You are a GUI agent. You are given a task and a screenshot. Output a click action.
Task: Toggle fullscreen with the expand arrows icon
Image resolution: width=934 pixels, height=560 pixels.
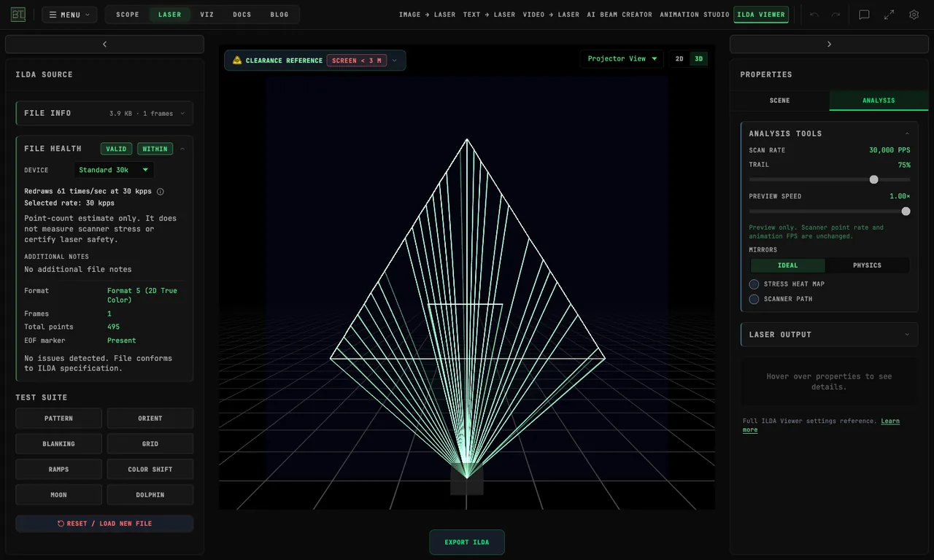(x=889, y=15)
